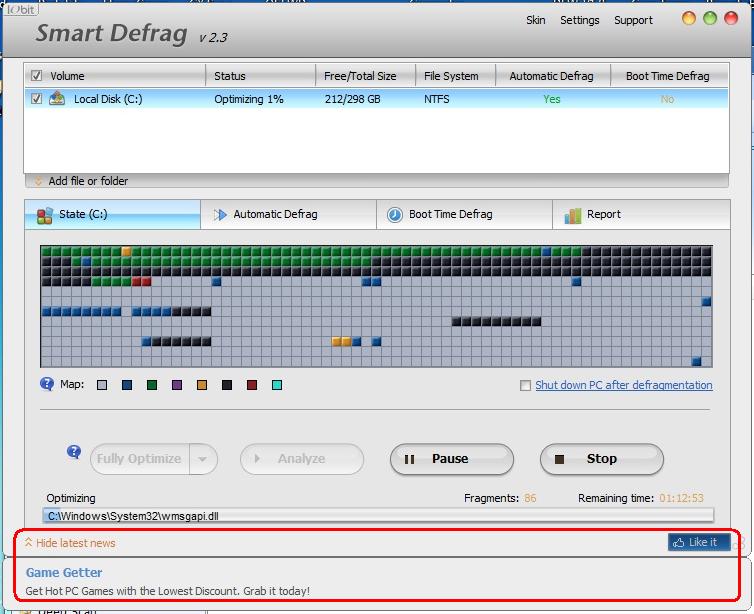Click the Automatic Defrag play icon
The image size is (754, 614).
pyautogui.click(x=220, y=214)
